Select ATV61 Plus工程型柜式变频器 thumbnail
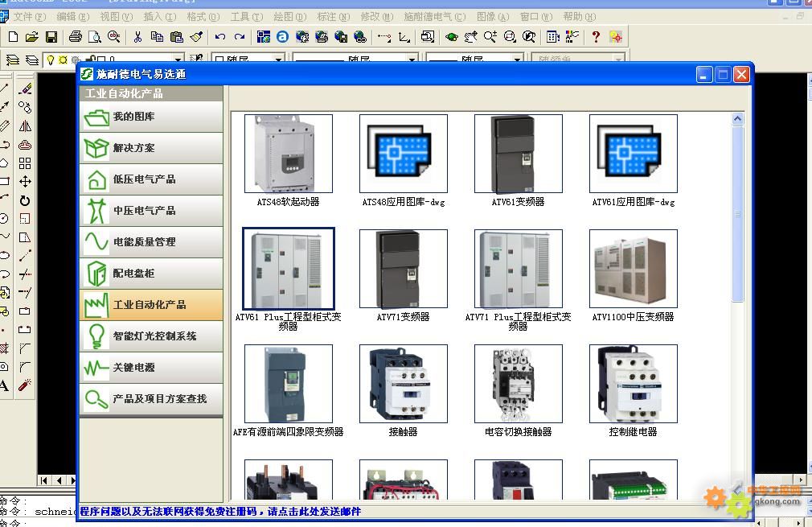 coord(289,269)
